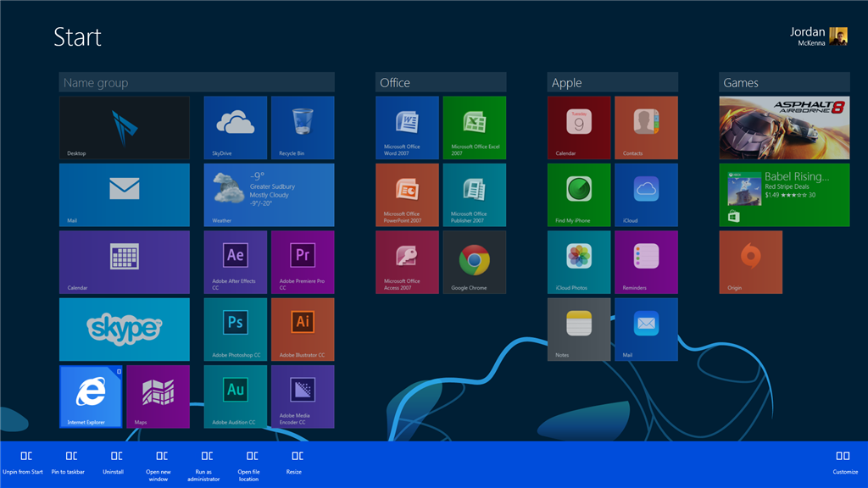Click Run as administrator
This screenshot has height=488, width=868.
tap(203, 467)
